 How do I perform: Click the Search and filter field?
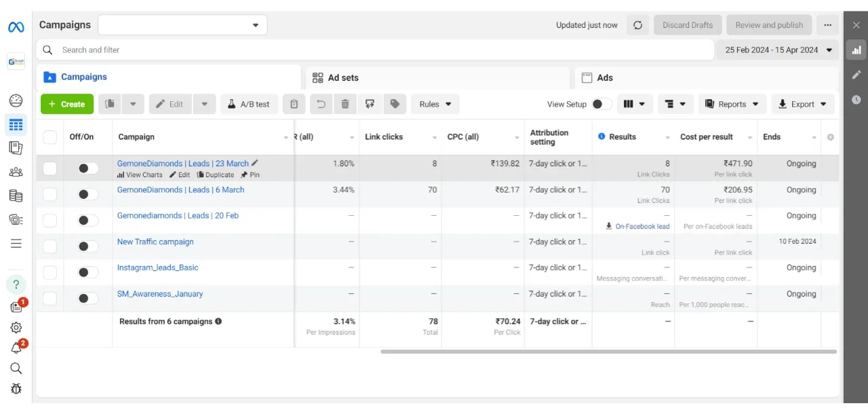tap(375, 50)
